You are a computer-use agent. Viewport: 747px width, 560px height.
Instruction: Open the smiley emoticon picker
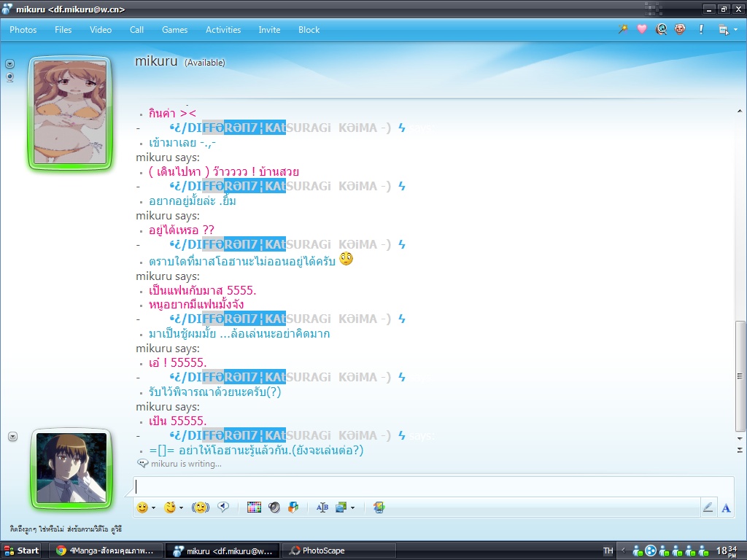142,507
